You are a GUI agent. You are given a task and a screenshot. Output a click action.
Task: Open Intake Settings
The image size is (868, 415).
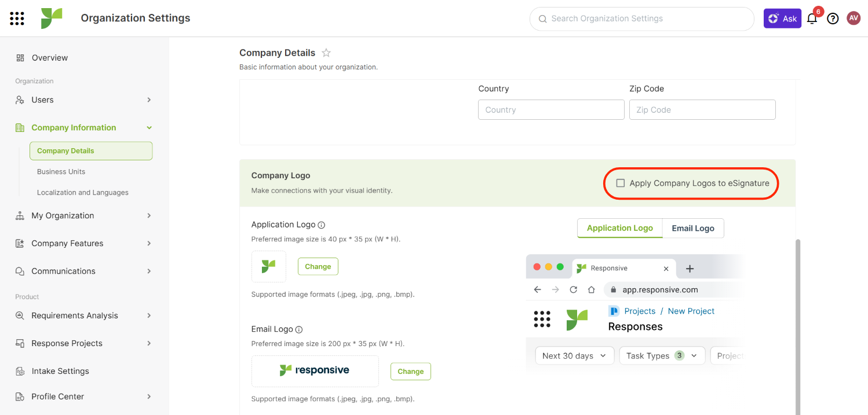click(x=60, y=372)
